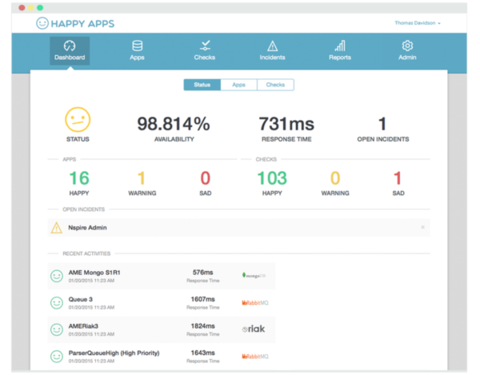Switch to the Status tab
The width and height of the screenshot is (480, 375).
coord(202,85)
